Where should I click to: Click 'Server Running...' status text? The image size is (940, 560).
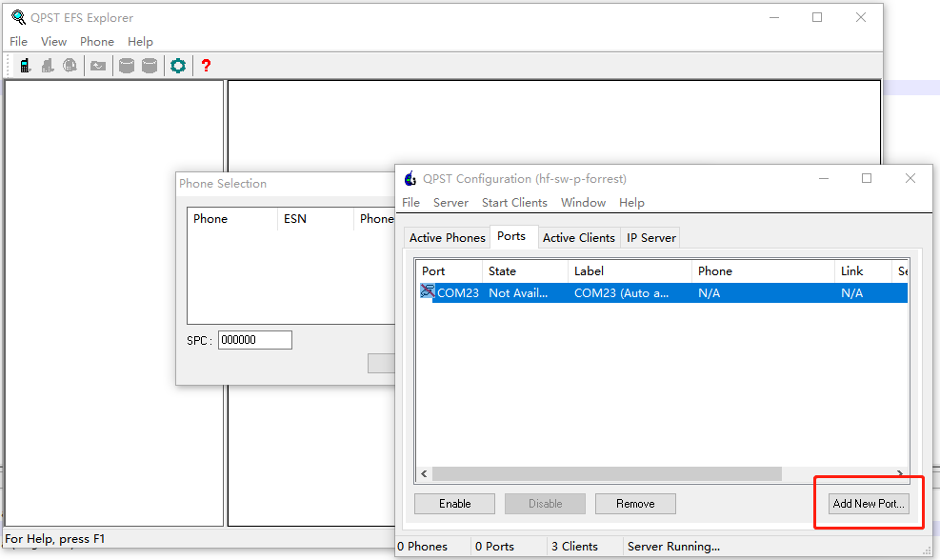(x=673, y=547)
